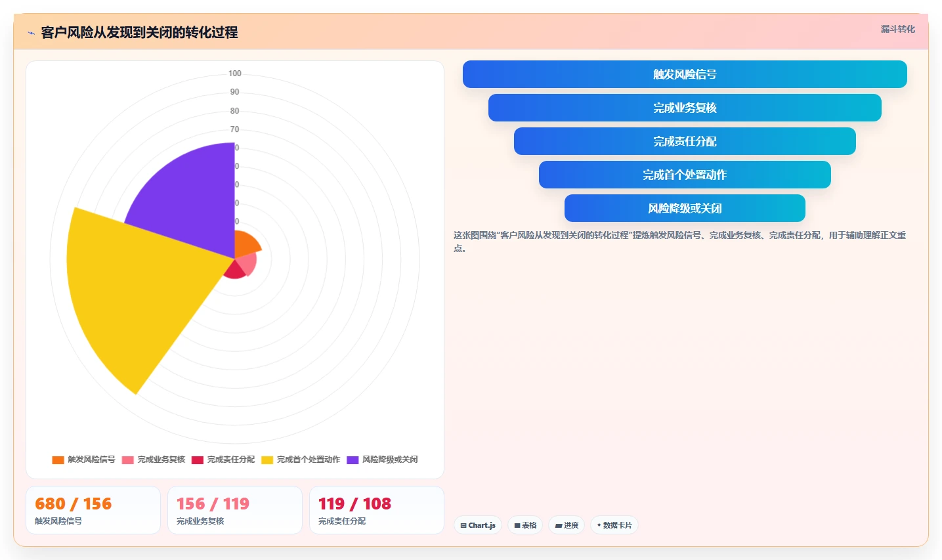Image resolution: width=942 pixels, height=560 pixels.
Task: Open the 156 / 119 data card
Action: point(235,510)
